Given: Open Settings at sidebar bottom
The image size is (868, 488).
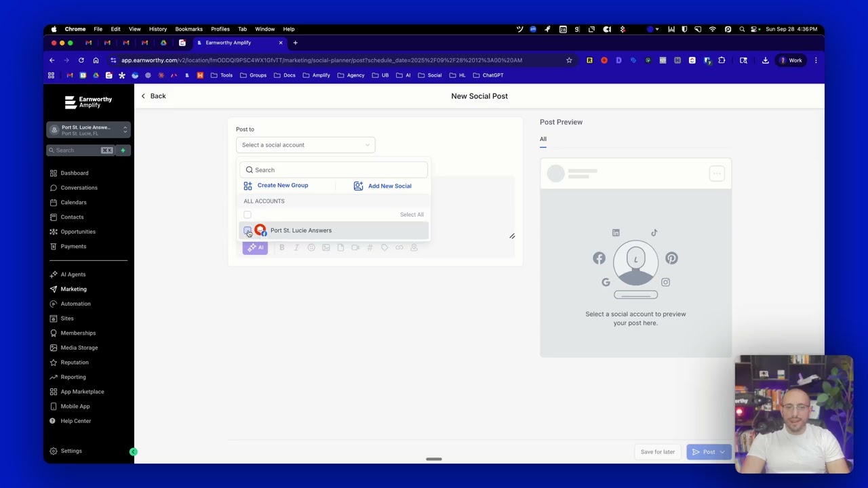Looking at the screenshot, I should [71, 451].
